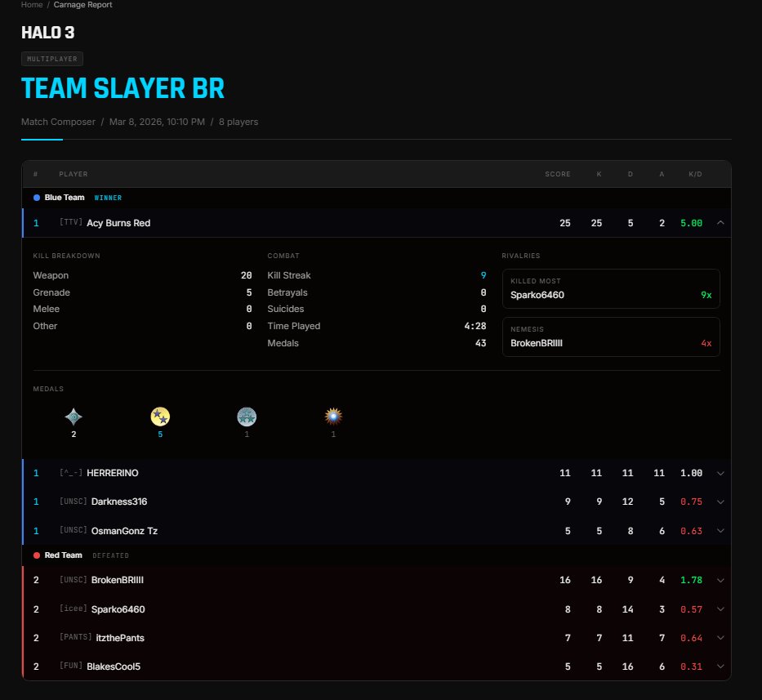This screenshot has height=700, width=762.
Task: Click the [PANTS] clan tag
Action: pyautogui.click(x=75, y=637)
